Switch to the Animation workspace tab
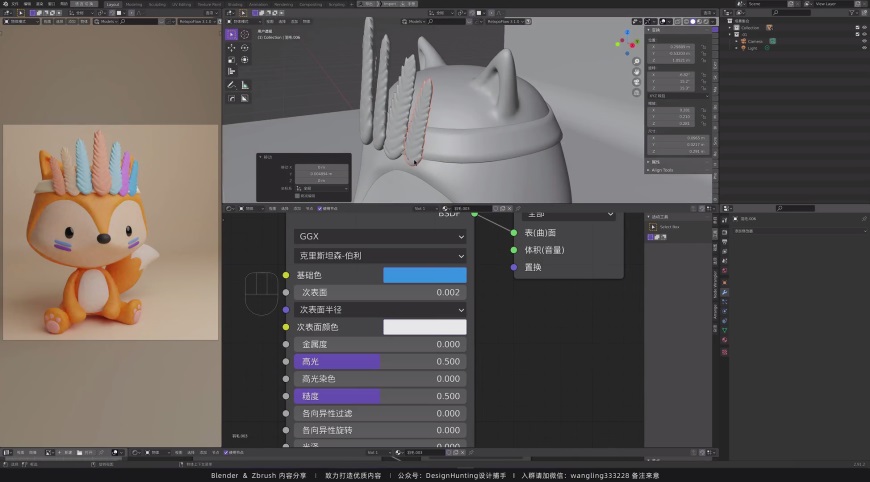 tap(258, 4)
